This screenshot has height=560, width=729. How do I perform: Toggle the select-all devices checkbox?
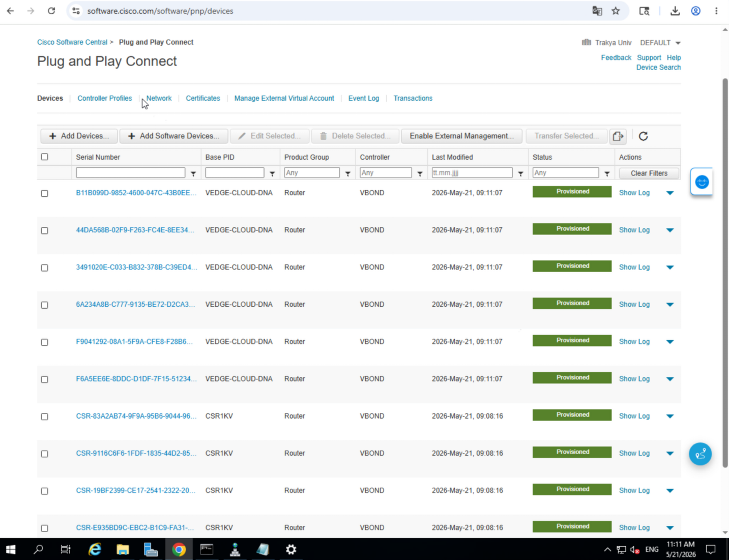click(45, 157)
